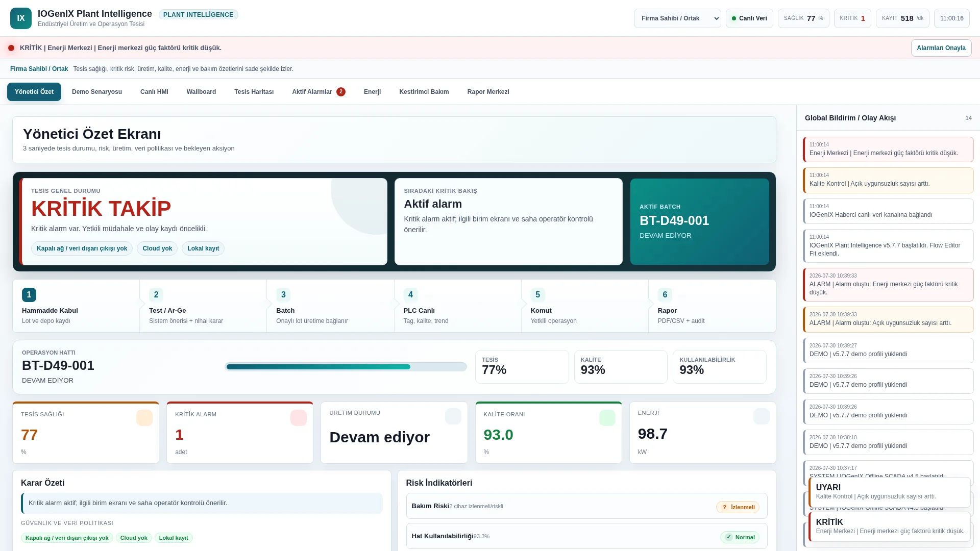Click the red icon on the Kritik Alarm card
The image size is (980, 551).
299,418
